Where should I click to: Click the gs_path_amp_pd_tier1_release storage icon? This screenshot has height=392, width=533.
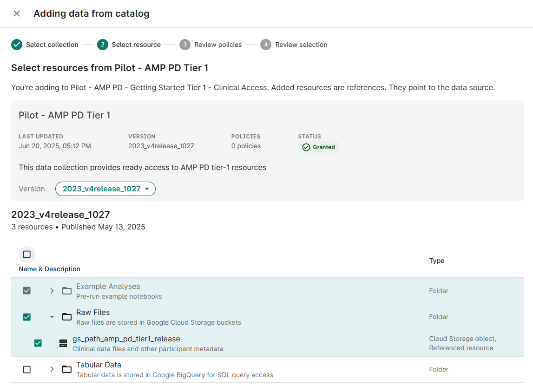click(x=63, y=343)
